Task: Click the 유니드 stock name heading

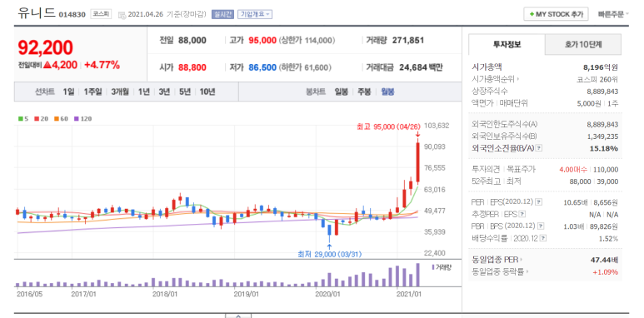Action: [x=36, y=12]
